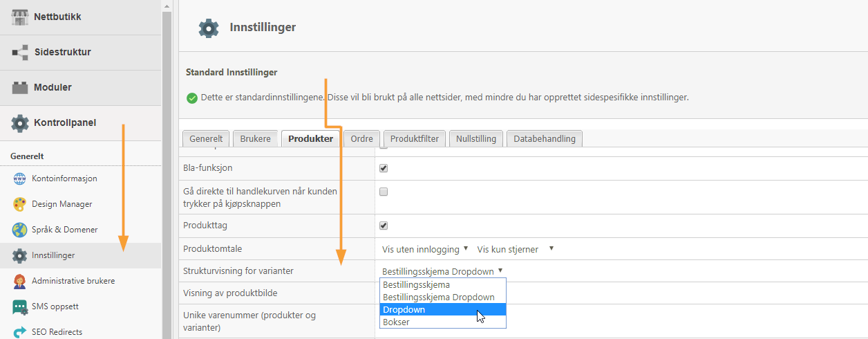Open the Vis kun stjerner dropdown
868x339 pixels.
pos(516,249)
